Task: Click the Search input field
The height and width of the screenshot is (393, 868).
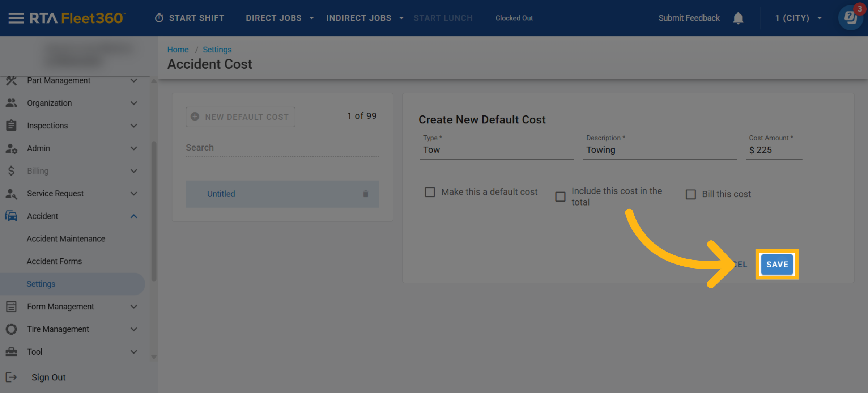Action: point(282,148)
